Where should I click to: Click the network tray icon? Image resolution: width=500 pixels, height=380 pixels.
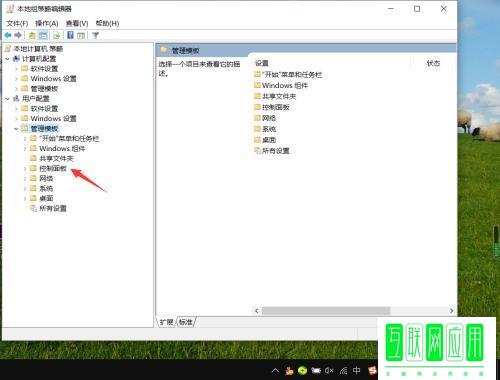click(x=343, y=370)
